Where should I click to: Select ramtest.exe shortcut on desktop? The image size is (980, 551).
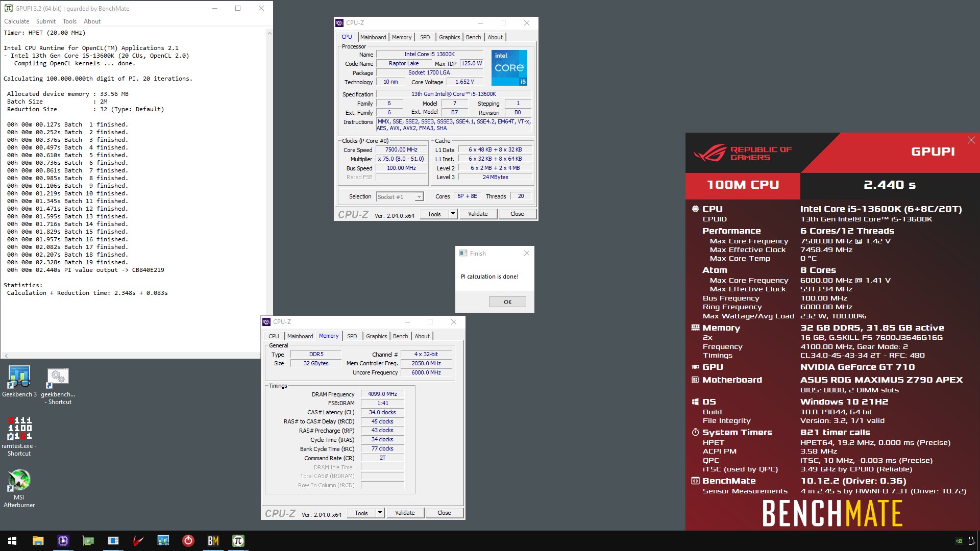coord(19,436)
